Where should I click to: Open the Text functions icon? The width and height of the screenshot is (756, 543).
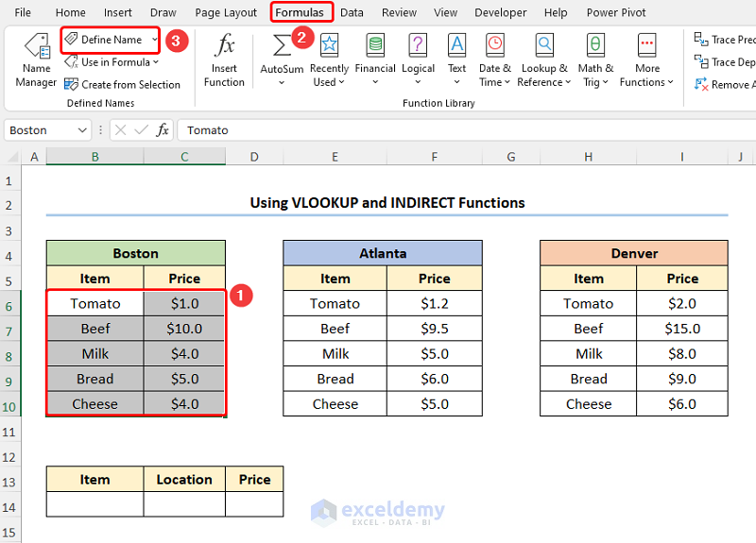(456, 45)
